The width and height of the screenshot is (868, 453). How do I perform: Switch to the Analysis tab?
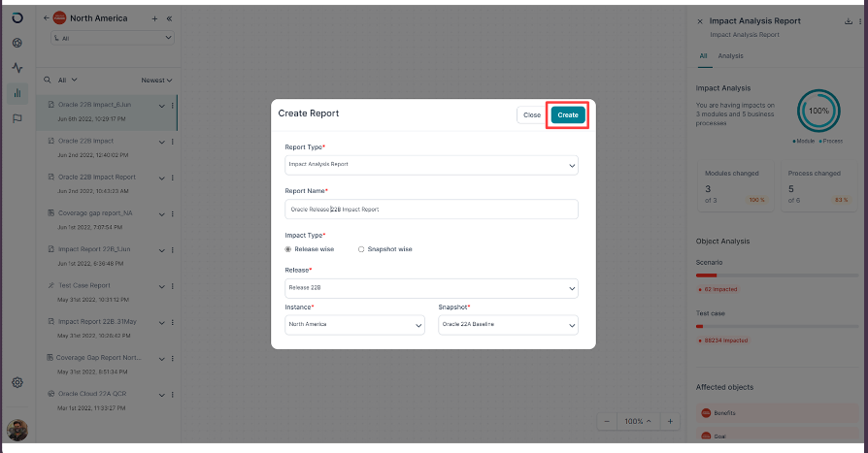tap(731, 56)
